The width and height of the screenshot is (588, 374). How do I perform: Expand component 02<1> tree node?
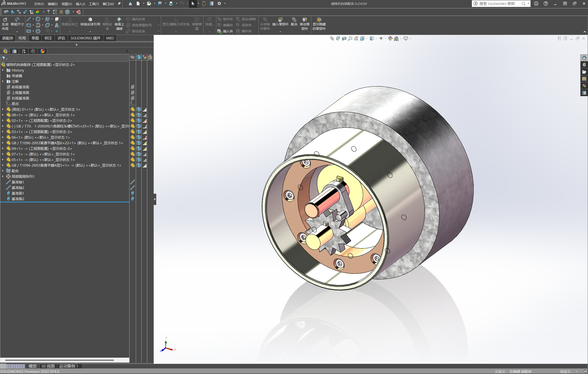pyautogui.click(x=3, y=121)
